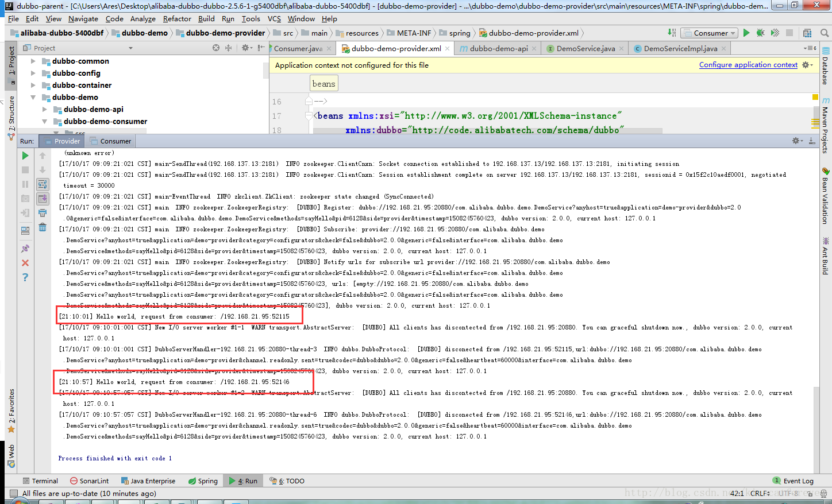
Task: Collapse all icon in Project panel
Action: [228, 48]
